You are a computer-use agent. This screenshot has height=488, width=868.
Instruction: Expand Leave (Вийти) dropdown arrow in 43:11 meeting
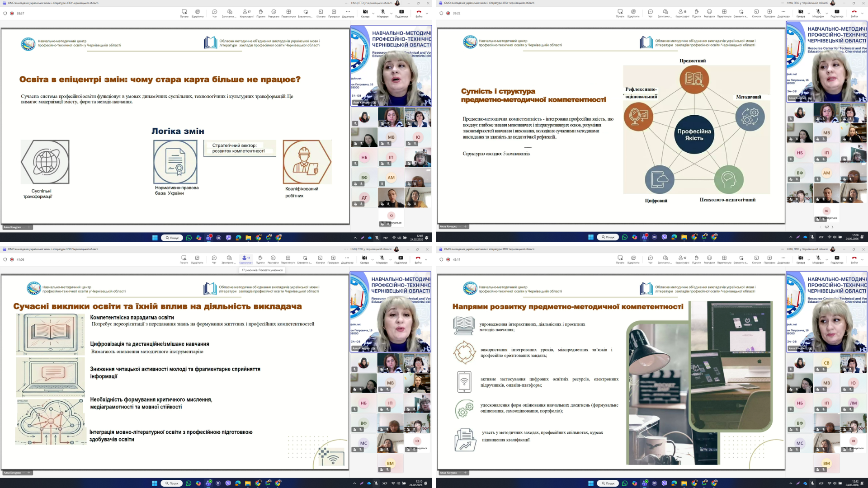(x=862, y=259)
